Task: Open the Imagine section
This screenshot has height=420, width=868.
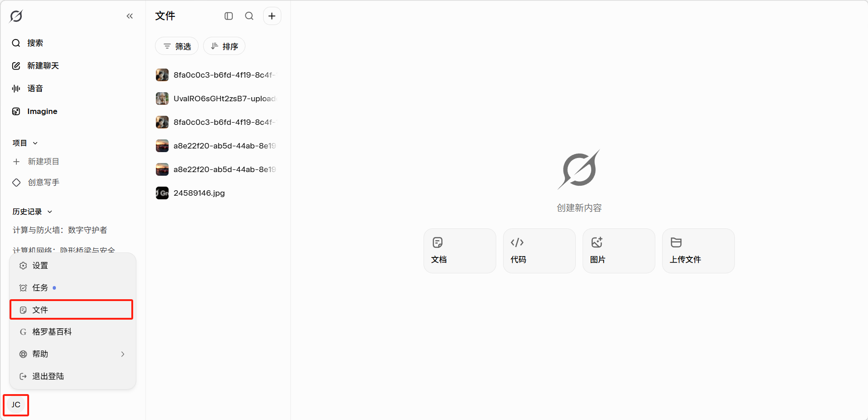Action: (x=42, y=111)
